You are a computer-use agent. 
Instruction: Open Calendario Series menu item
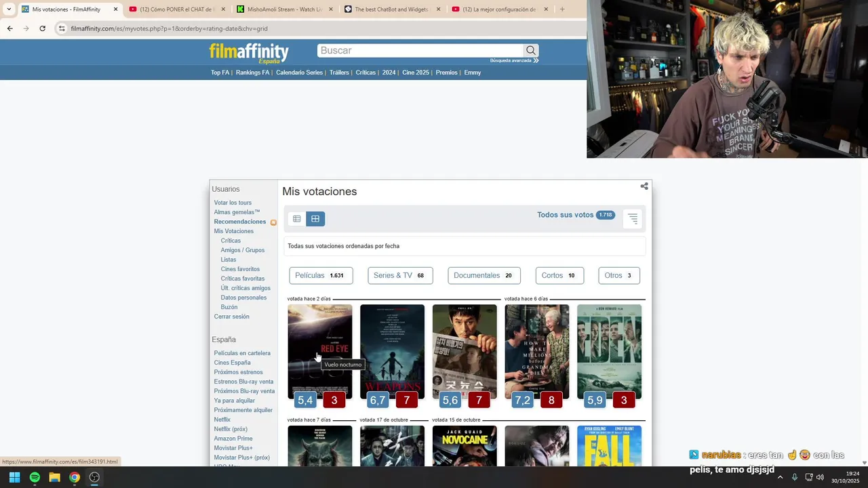point(299,73)
